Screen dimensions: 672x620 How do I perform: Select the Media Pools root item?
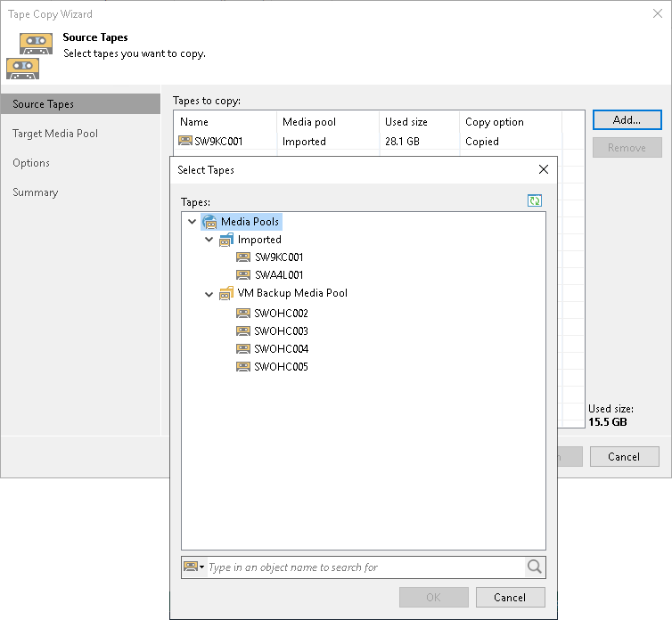(x=250, y=222)
